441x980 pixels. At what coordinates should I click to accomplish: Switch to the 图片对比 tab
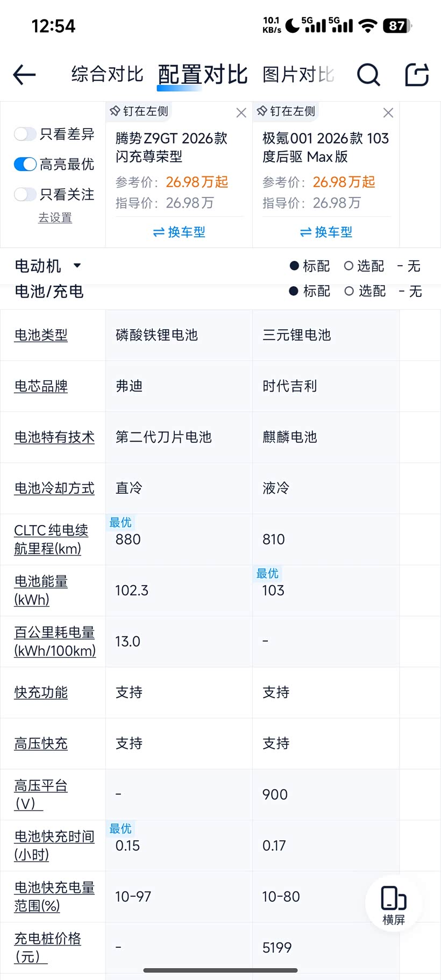pos(298,74)
